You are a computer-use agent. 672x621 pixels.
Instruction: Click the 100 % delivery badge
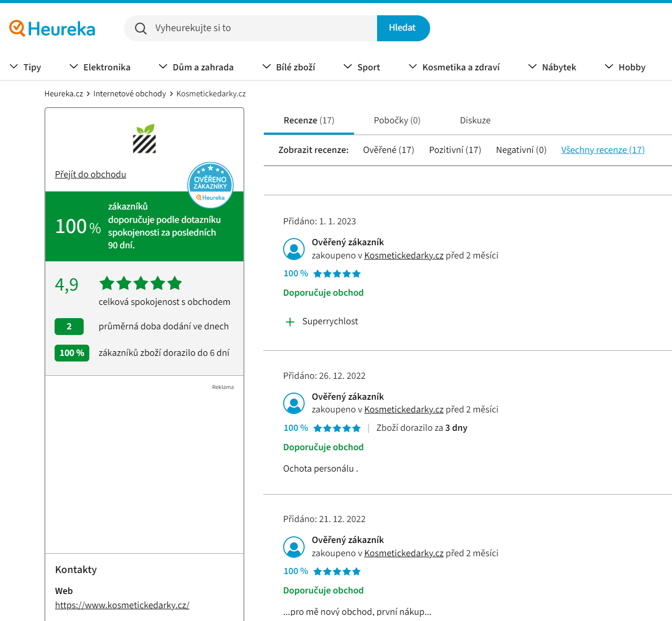coord(72,353)
